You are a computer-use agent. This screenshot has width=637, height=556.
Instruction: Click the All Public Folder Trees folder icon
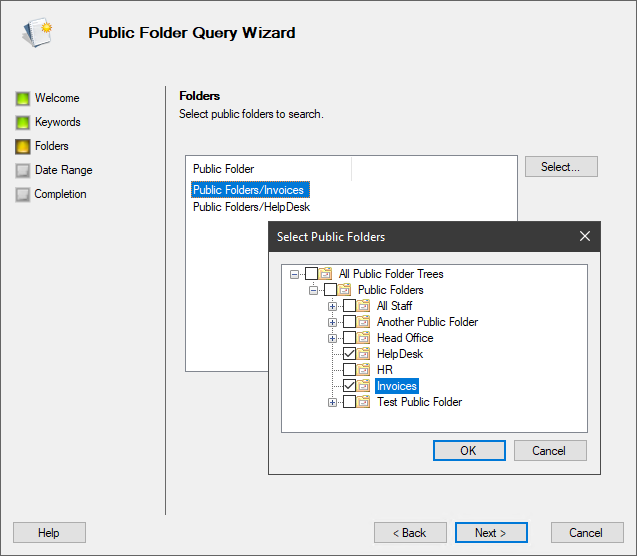[x=325, y=274]
